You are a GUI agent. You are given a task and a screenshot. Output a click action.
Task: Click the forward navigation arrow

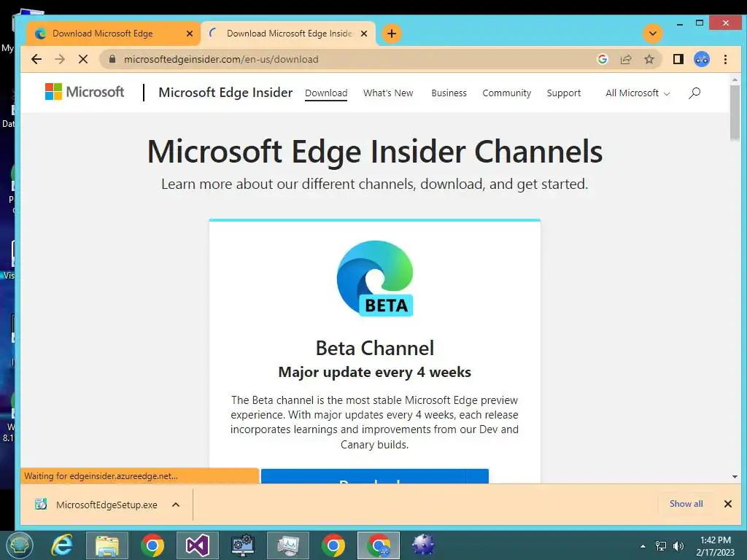60,60
